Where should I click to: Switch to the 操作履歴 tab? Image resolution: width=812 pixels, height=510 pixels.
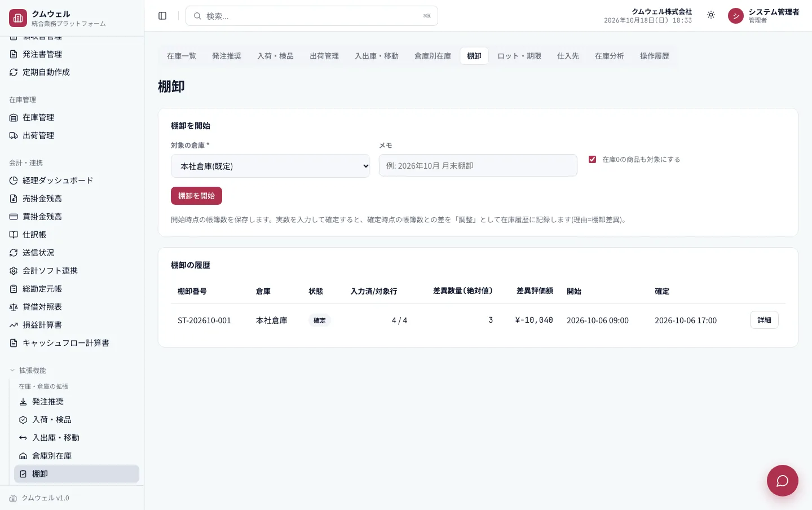coord(655,56)
